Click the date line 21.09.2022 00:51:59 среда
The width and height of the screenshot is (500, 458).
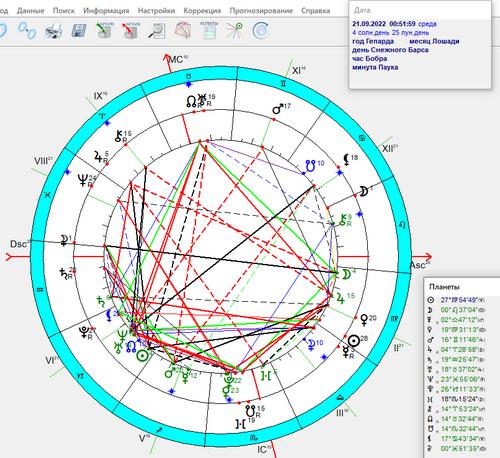[x=394, y=24]
